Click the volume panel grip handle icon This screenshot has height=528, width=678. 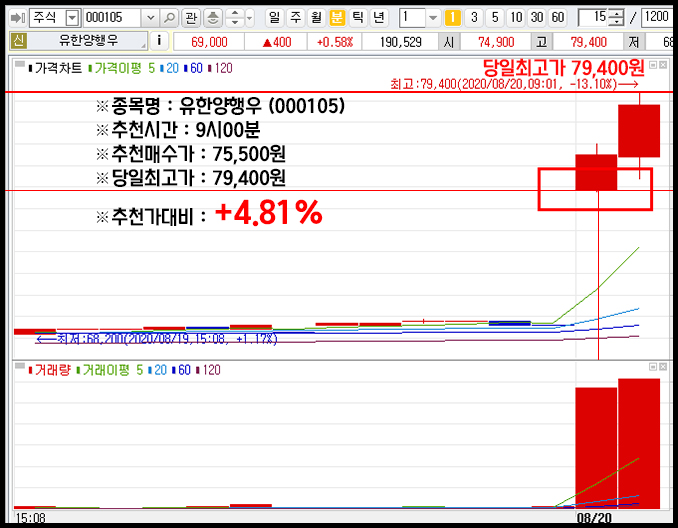[x=19, y=366]
